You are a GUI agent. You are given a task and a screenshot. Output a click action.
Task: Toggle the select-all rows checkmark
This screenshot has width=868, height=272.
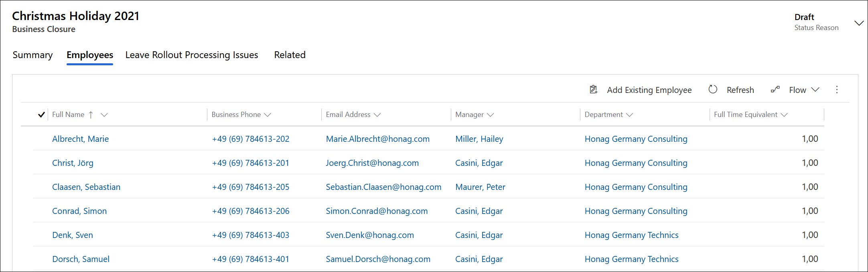pyautogui.click(x=41, y=115)
